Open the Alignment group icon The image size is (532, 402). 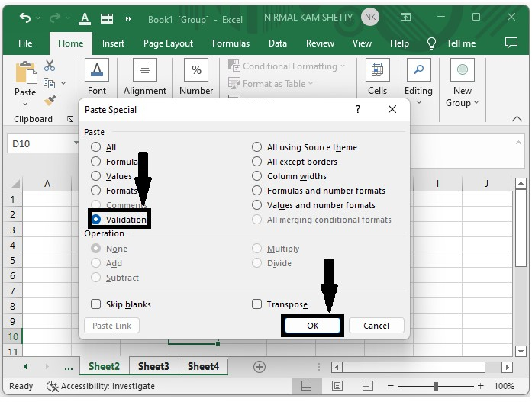[145, 70]
